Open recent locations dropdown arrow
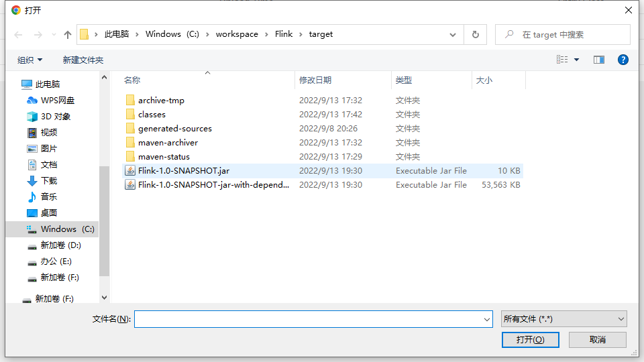Screen dimensions: 644x362 click(54, 35)
